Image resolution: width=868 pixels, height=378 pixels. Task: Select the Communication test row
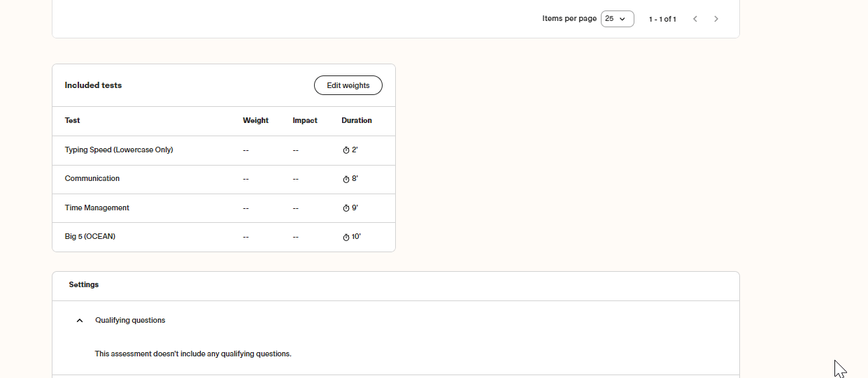click(x=92, y=179)
